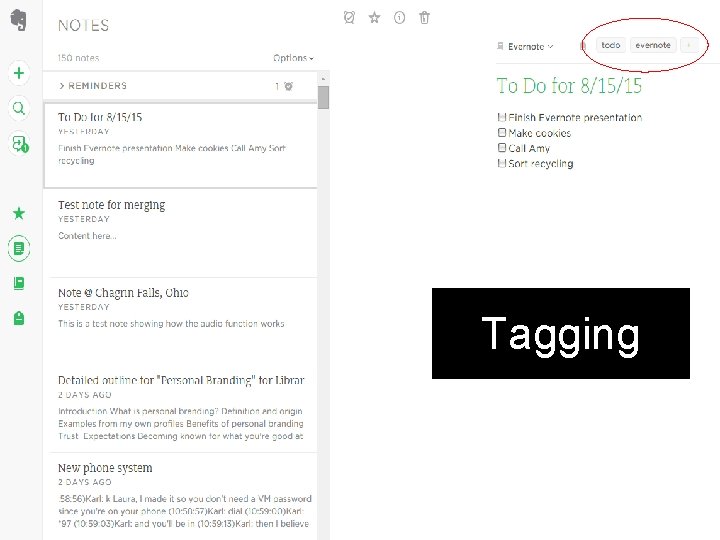Click Content here... preview text

click(x=87, y=236)
